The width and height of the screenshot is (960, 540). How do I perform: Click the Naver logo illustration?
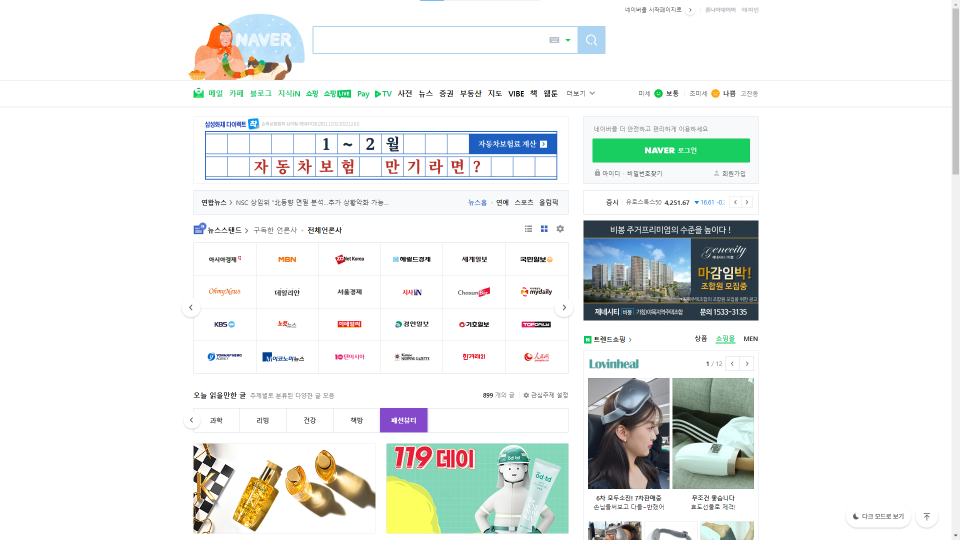248,48
